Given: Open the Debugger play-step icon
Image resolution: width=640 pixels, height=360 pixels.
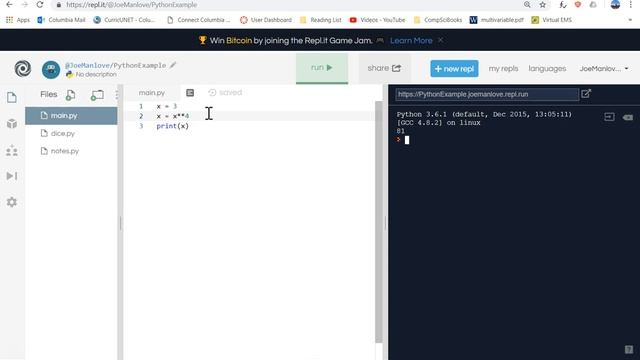Looking at the screenshot, I should [x=12, y=176].
